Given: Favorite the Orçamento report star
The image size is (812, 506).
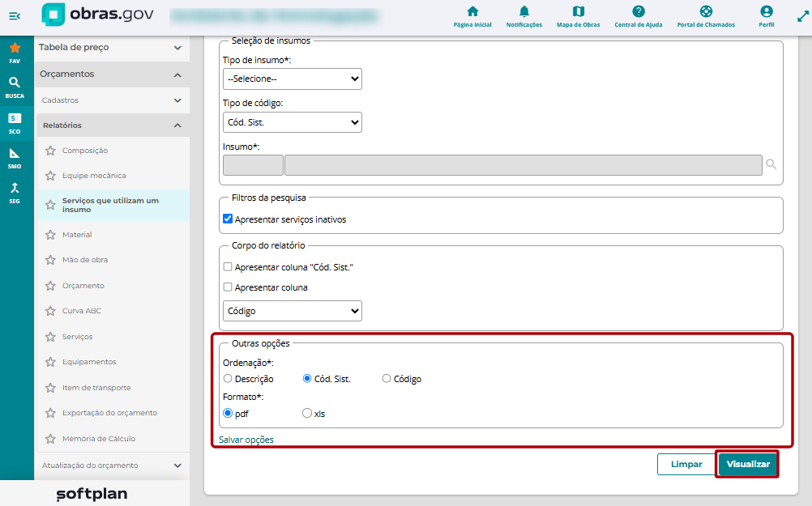Looking at the screenshot, I should click(50, 286).
